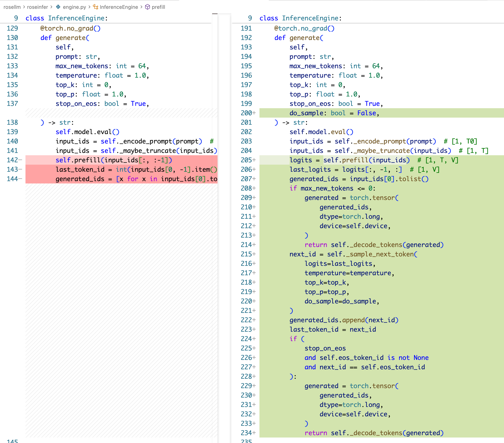Image resolution: width=504 pixels, height=443 pixels.
Task: Open the rosellm breadcrumb folder
Action: tap(12, 7)
